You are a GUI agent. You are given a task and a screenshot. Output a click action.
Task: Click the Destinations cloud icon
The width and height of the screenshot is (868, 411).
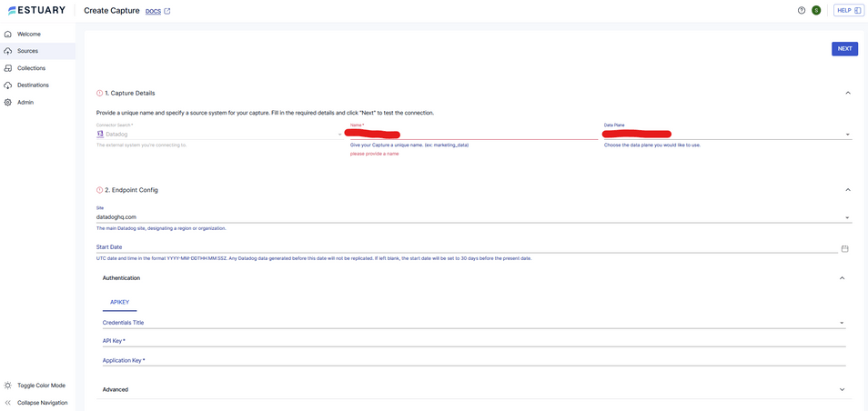coord(8,85)
